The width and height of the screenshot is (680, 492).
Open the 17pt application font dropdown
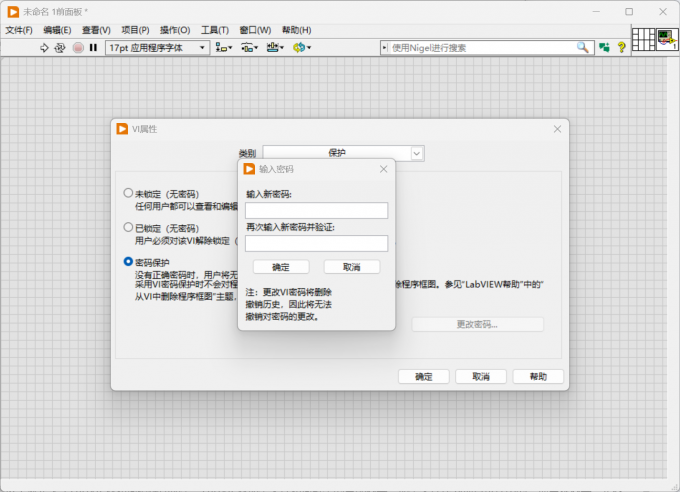157,48
